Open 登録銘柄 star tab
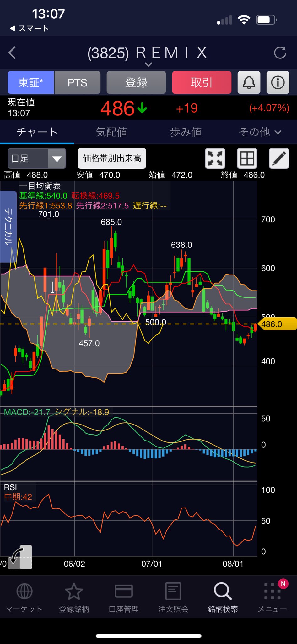This screenshot has width=297, height=644. [x=74, y=597]
